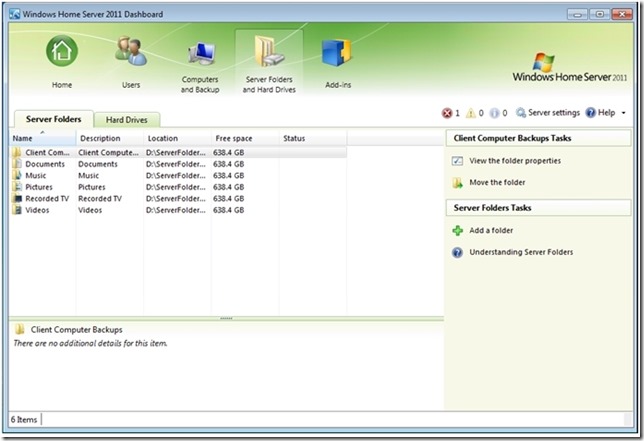Screen dimensions: 644x441
Task: Click the informational alerts blue icon
Action: click(x=496, y=113)
